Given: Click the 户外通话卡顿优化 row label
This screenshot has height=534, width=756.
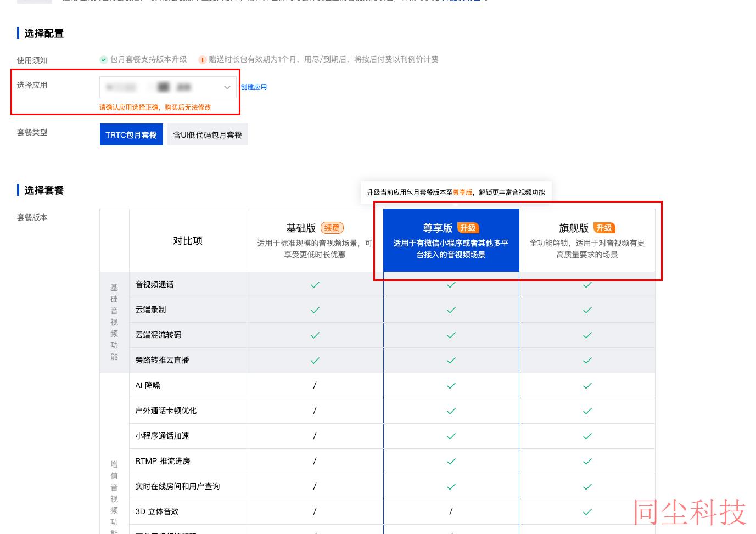Looking at the screenshot, I should click(x=166, y=411).
